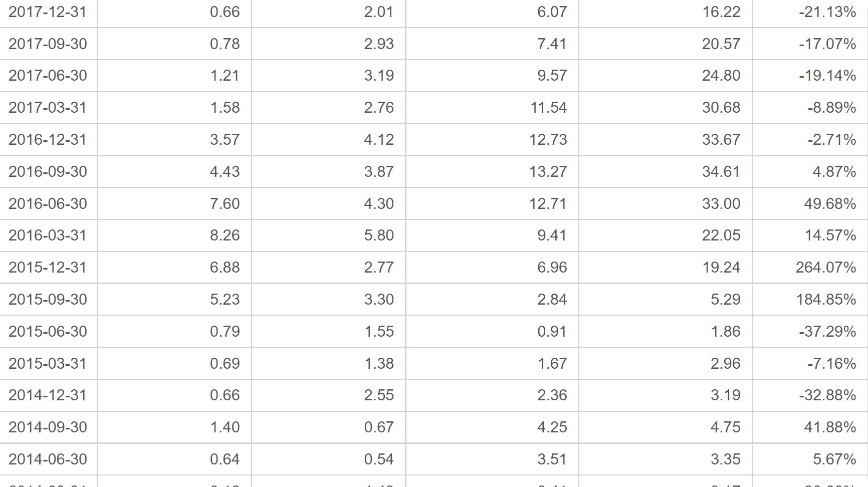Click the -32.88% value in 2014-12-31 row

pos(810,395)
